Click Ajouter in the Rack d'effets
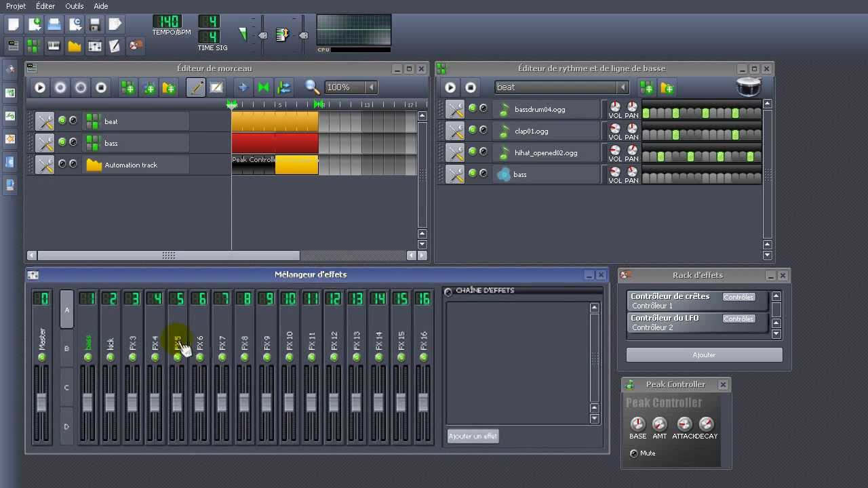This screenshot has height=488, width=868. pos(704,355)
